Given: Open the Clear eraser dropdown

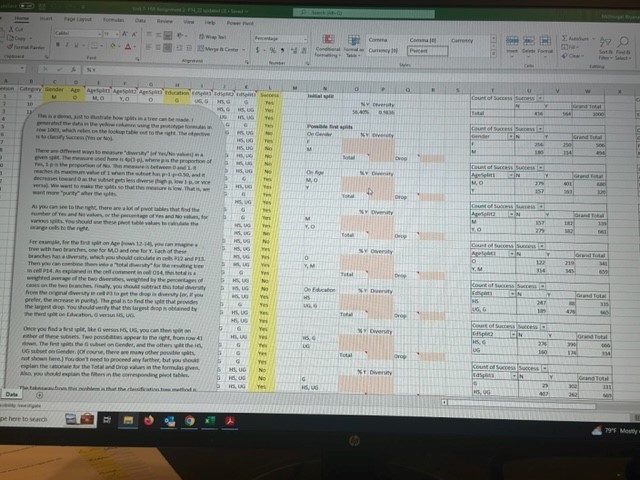Looking at the screenshot, I should (x=572, y=56).
